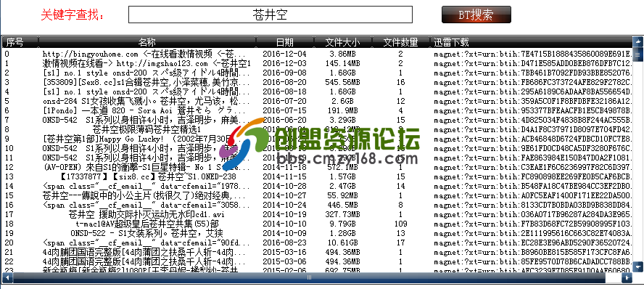Image resolution: width=644 pixels, height=289 pixels.
Task: Select the date cell 2014-10-28
Action: coord(284,186)
